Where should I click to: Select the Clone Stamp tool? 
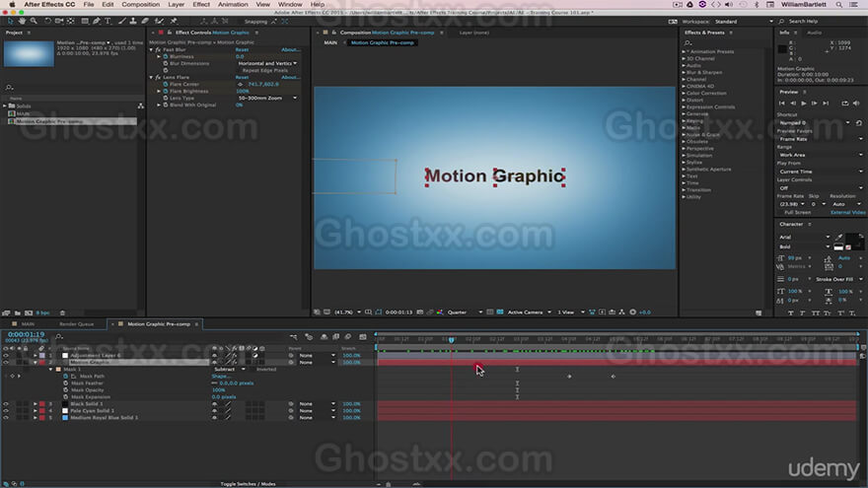tap(133, 21)
